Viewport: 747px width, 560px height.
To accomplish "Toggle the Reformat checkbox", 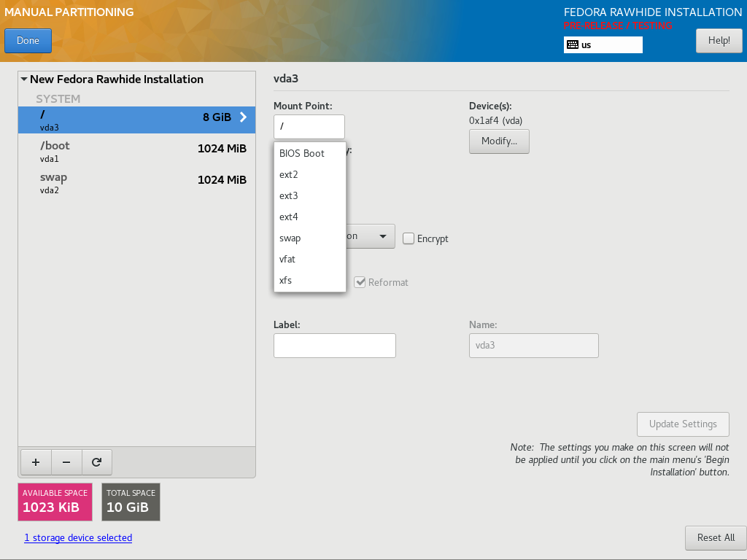I will (360, 282).
